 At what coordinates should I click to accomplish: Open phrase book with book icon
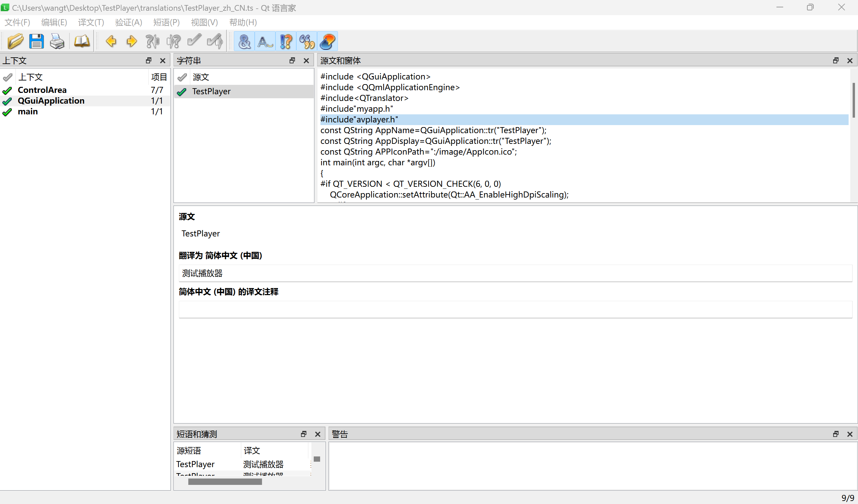(x=82, y=42)
